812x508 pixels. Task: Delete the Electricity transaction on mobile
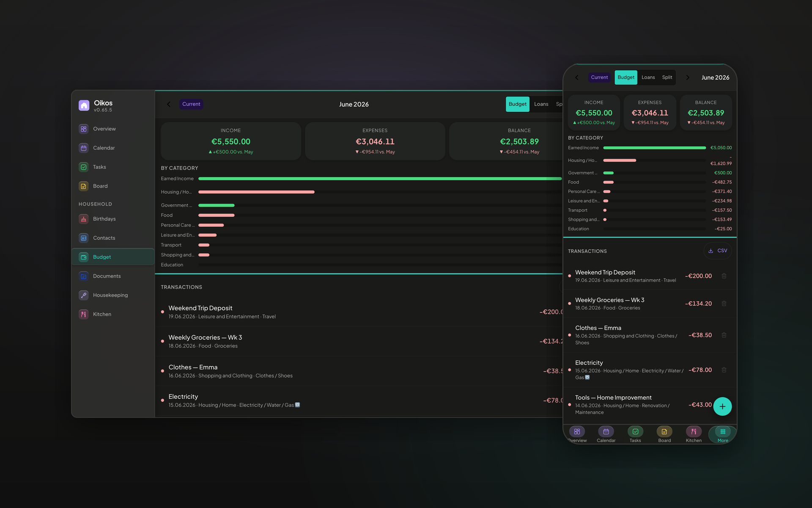[724, 370]
